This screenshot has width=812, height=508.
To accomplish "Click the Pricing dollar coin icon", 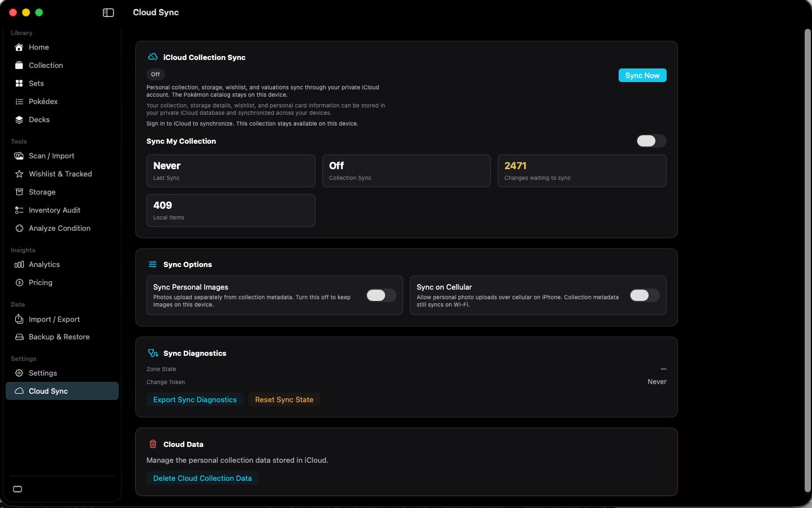I will (19, 282).
